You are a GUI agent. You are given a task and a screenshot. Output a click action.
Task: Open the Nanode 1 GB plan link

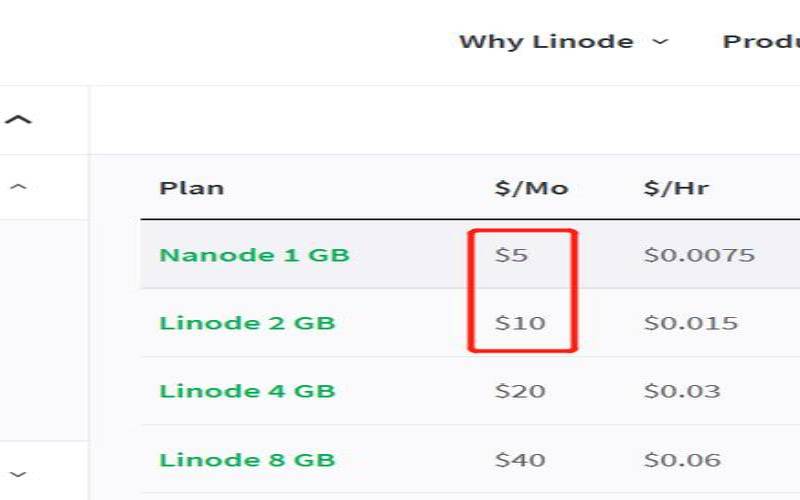coord(254,255)
